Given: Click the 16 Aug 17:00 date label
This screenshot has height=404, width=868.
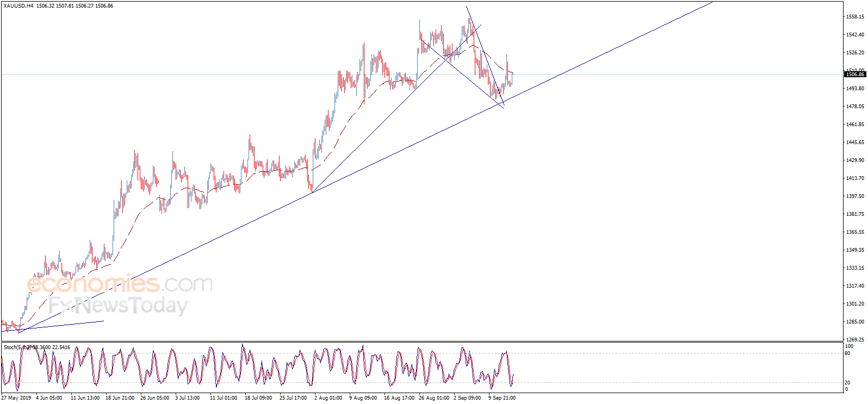Looking at the screenshot, I should 399,398.
